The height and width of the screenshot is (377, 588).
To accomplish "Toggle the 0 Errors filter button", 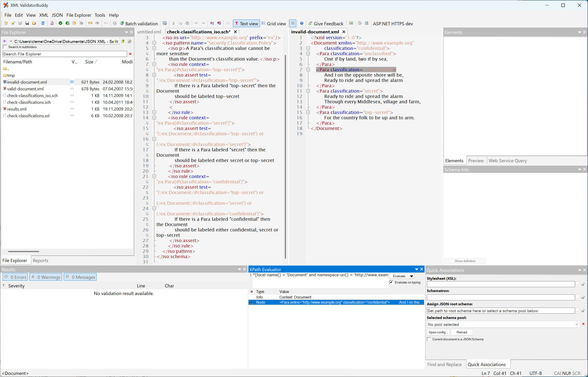I will 15,277.
